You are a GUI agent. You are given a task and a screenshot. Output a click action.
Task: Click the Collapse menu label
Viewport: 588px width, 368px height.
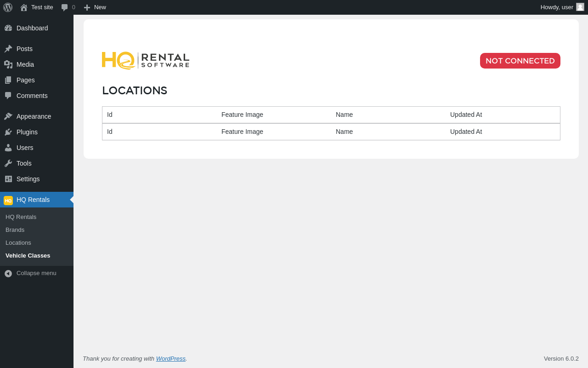(x=36, y=273)
